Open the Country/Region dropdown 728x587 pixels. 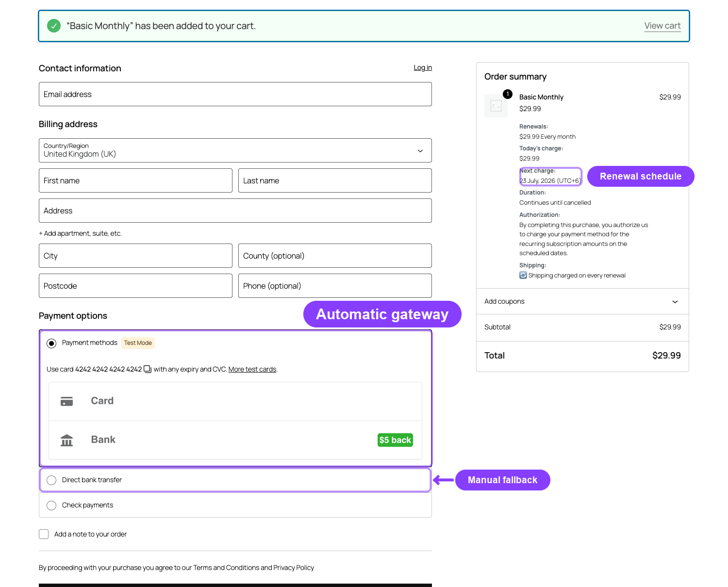point(235,151)
